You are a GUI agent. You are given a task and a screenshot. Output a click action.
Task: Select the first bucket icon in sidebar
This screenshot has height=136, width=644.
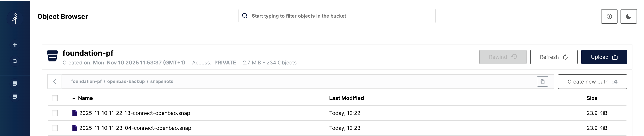click(15, 83)
